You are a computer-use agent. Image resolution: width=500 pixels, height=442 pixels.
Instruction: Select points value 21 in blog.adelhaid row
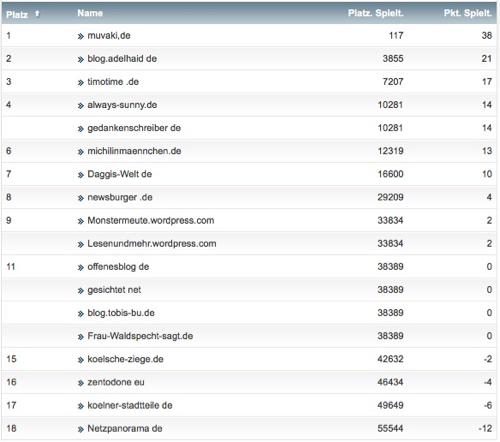pyautogui.click(x=487, y=59)
